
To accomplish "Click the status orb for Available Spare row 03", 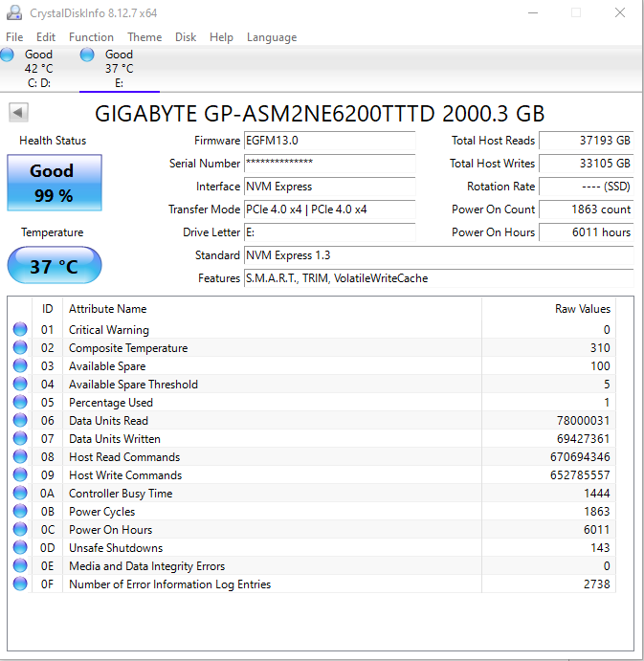I will click(20, 365).
